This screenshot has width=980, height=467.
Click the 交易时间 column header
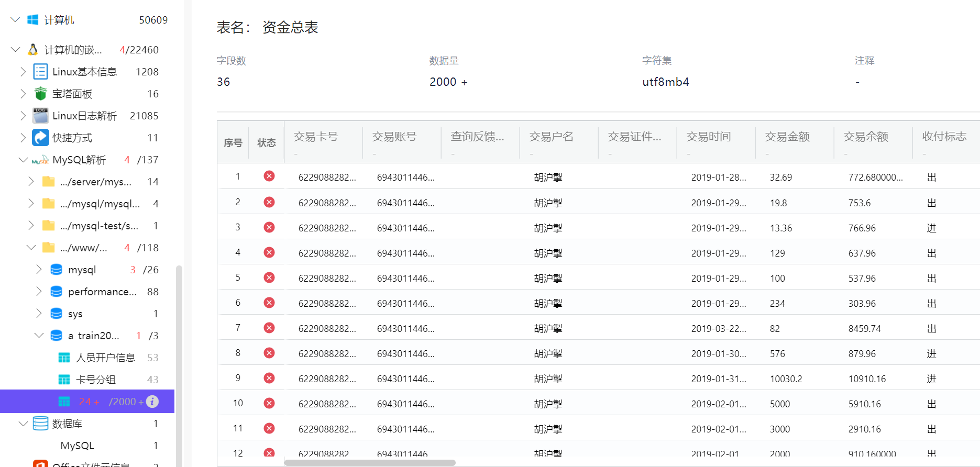(x=708, y=137)
